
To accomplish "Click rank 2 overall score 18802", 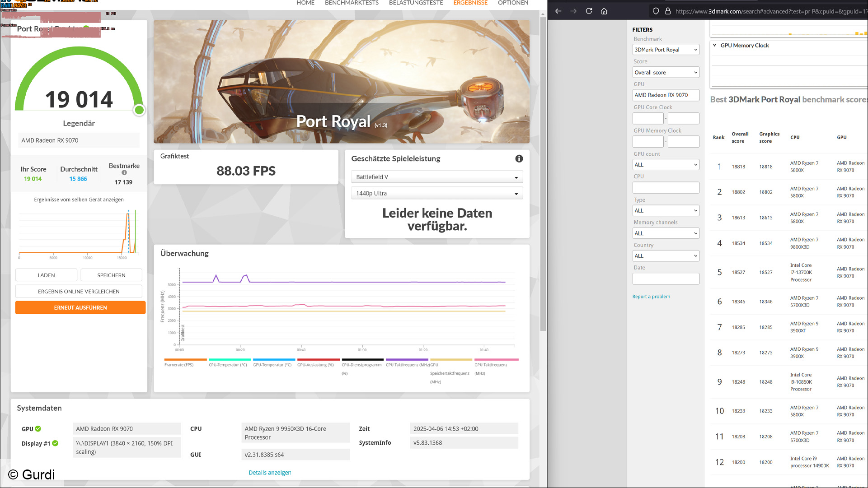I will coord(738,192).
